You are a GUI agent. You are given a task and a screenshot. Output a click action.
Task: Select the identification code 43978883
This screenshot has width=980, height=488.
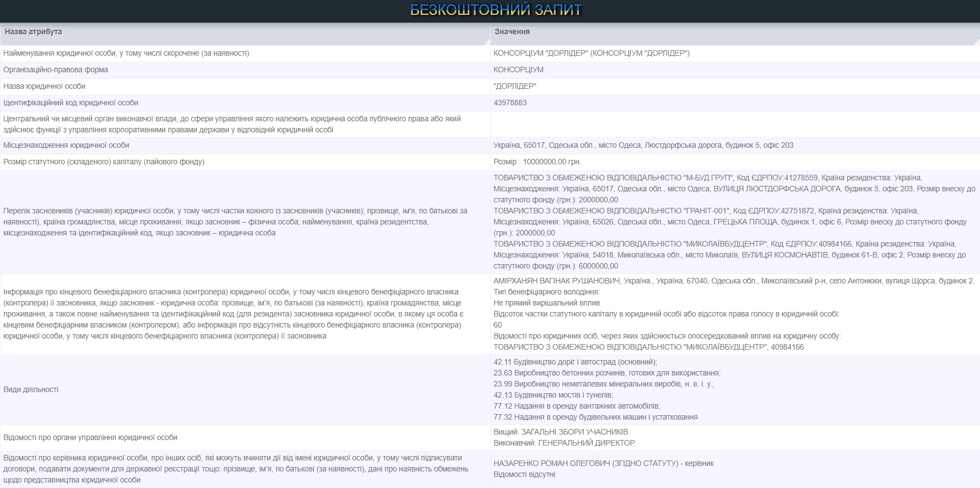[x=510, y=103]
